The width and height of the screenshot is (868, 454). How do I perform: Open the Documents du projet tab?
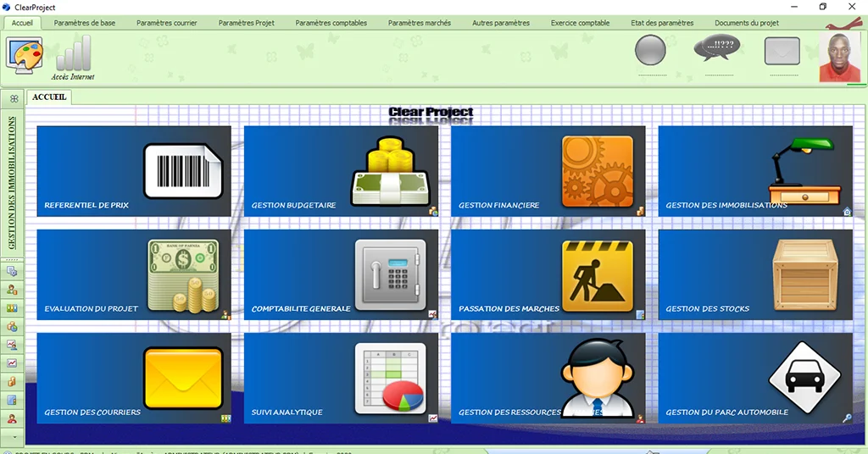pyautogui.click(x=747, y=23)
